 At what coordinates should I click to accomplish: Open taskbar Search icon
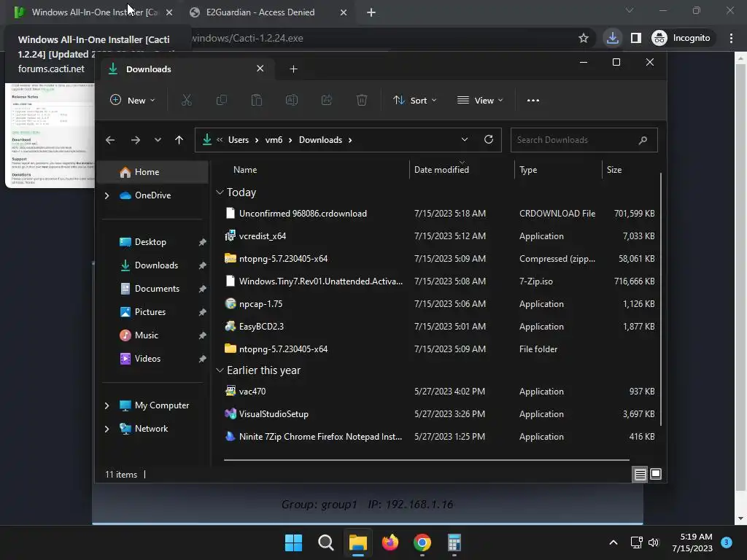pos(326,542)
